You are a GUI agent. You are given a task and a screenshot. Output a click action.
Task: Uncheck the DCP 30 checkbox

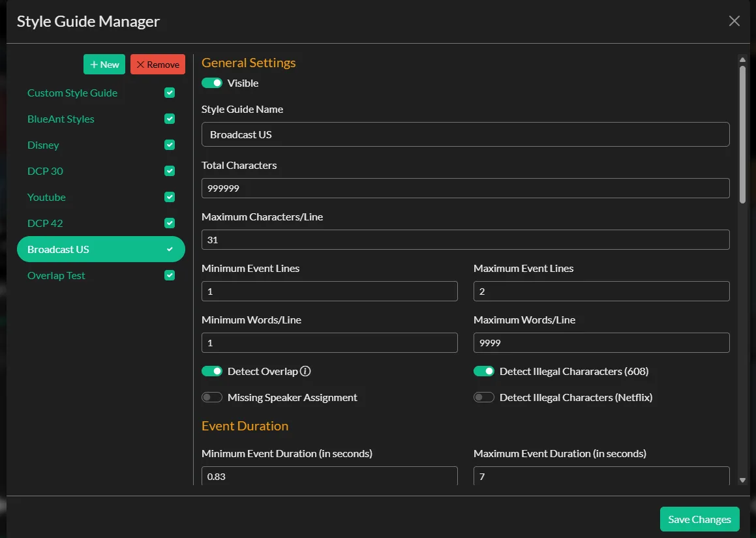point(169,171)
